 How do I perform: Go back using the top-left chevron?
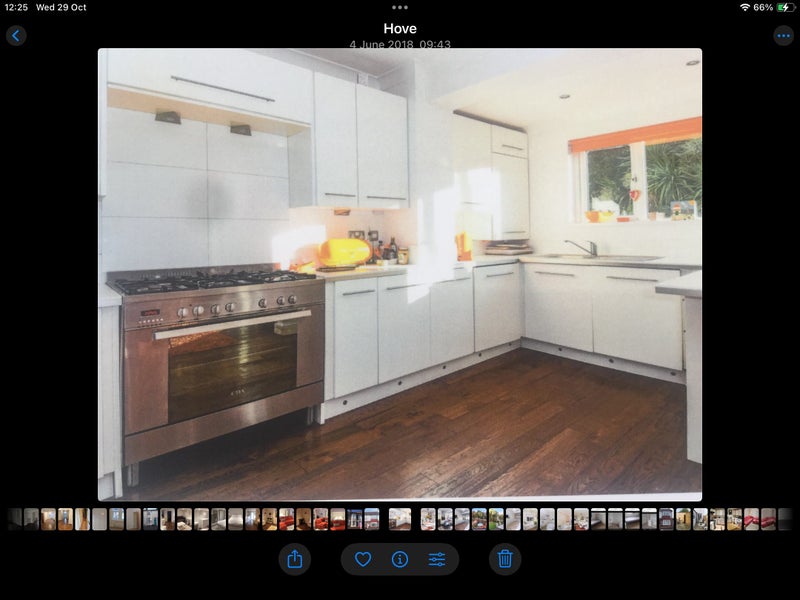16,36
